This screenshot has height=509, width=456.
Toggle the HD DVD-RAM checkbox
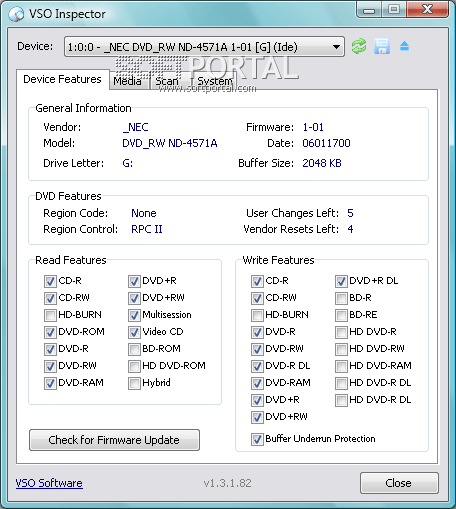pyautogui.click(x=341, y=366)
